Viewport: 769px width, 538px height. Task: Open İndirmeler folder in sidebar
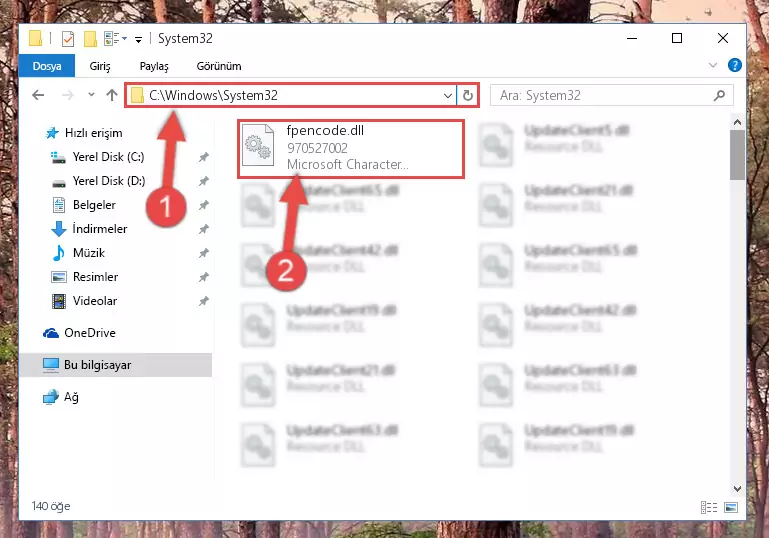pyautogui.click(x=100, y=229)
